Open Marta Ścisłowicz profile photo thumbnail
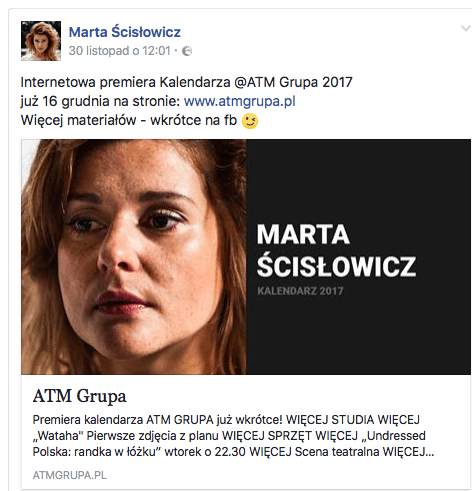The height and width of the screenshot is (491, 472). click(x=41, y=41)
